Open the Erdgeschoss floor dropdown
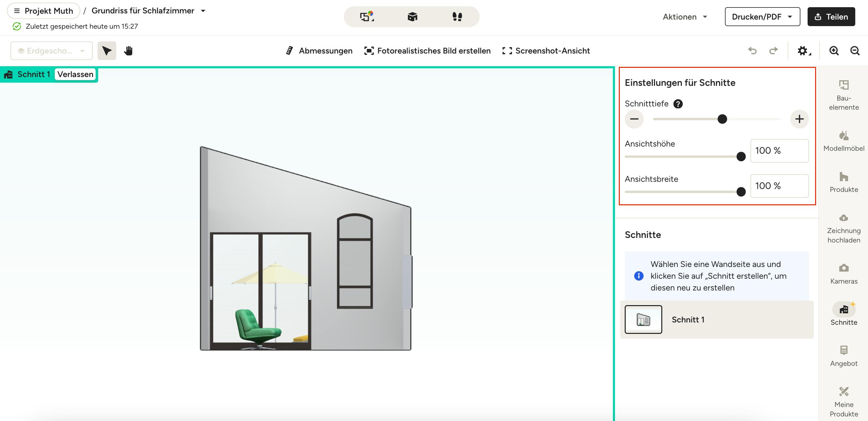Viewport: 868px width, 421px height. tap(52, 51)
